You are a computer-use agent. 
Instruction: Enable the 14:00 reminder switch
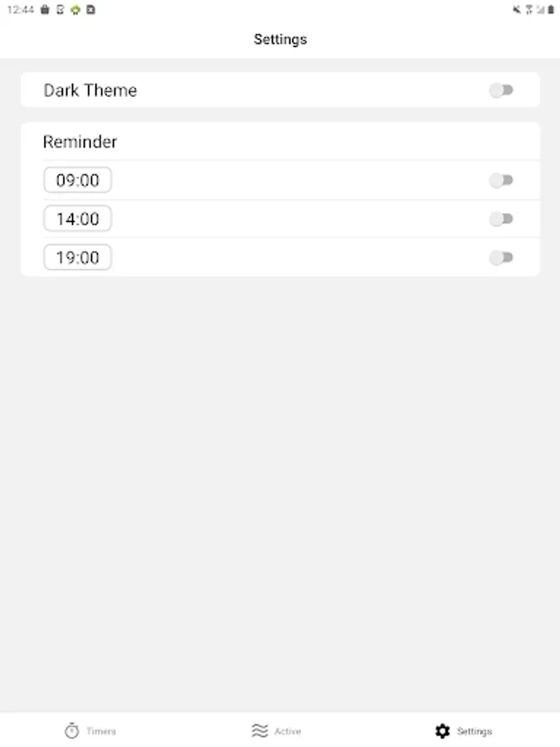click(502, 218)
